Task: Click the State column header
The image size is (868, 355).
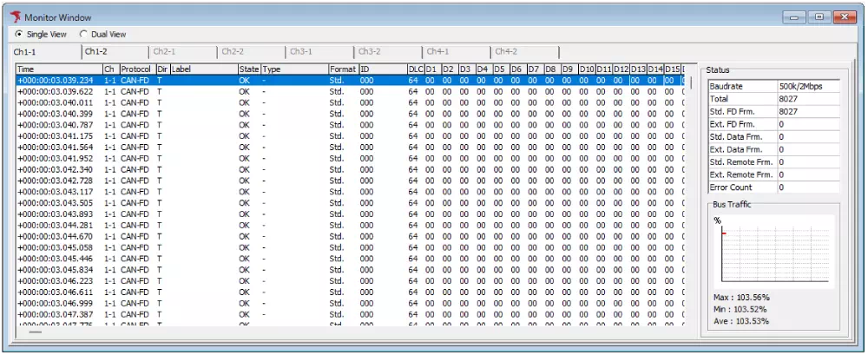Action: (x=248, y=69)
